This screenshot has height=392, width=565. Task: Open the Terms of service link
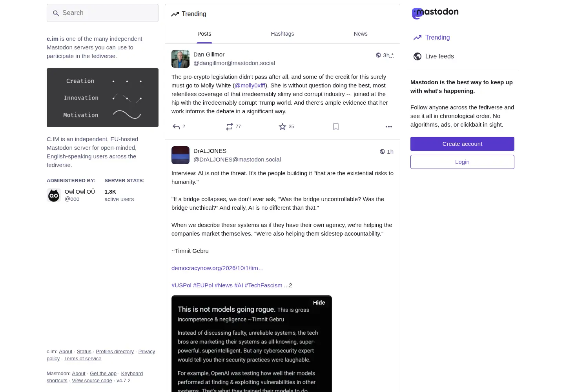(x=83, y=359)
